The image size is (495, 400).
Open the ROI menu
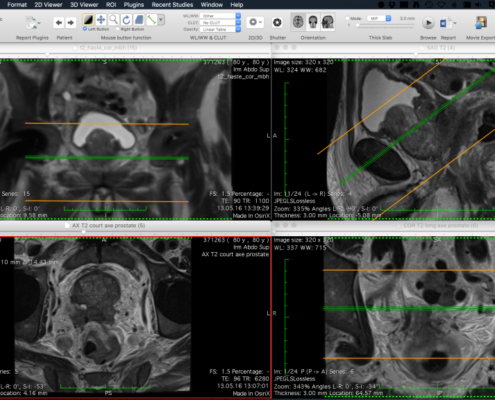click(111, 5)
